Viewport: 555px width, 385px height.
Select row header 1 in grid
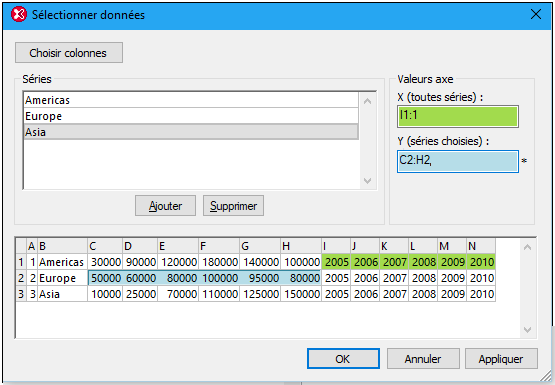tap(21, 262)
